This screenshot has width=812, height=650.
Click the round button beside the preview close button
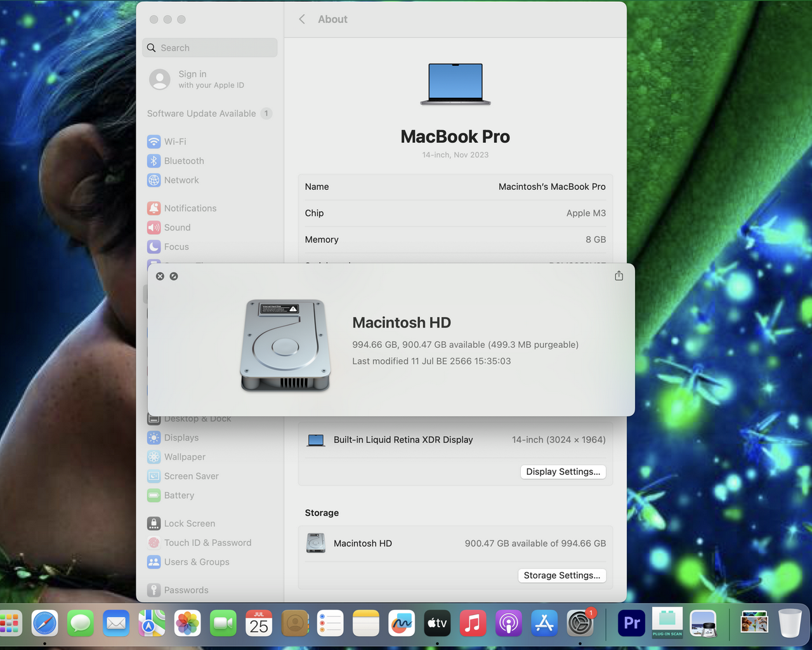click(174, 276)
